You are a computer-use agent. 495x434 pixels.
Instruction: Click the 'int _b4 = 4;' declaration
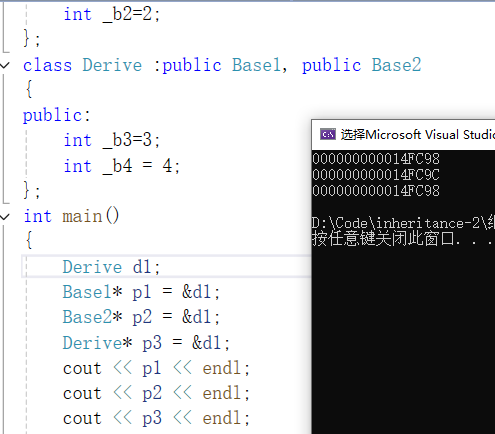(122, 166)
